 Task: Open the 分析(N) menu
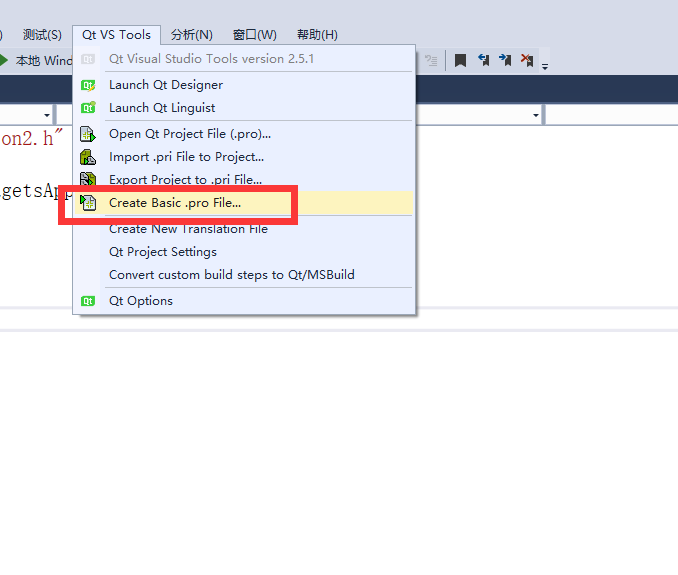pos(192,35)
